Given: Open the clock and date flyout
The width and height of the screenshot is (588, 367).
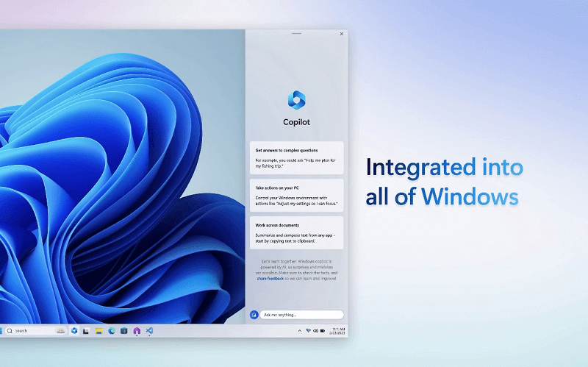Looking at the screenshot, I should tap(337, 331).
